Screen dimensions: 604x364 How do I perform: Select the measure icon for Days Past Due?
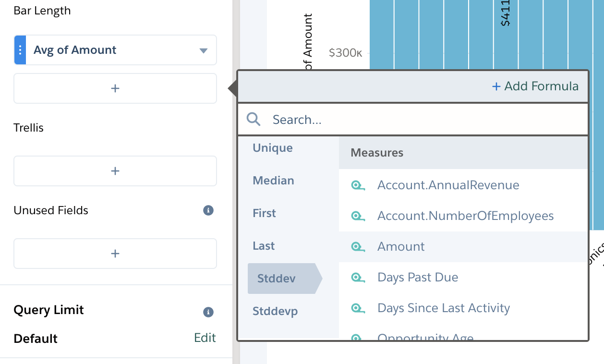pos(358,277)
